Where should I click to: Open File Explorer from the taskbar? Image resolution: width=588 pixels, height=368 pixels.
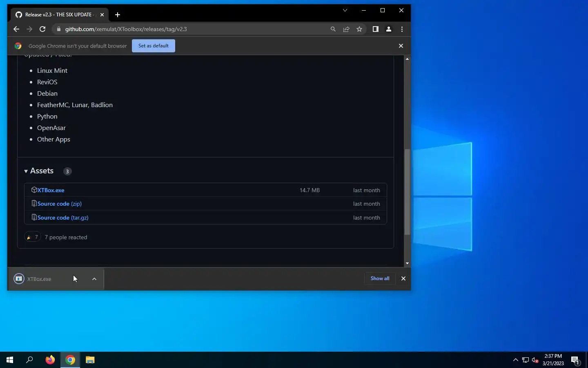point(90,360)
